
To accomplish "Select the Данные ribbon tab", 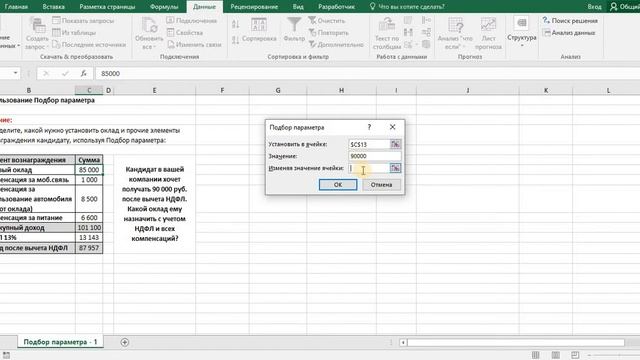I will (x=204, y=7).
